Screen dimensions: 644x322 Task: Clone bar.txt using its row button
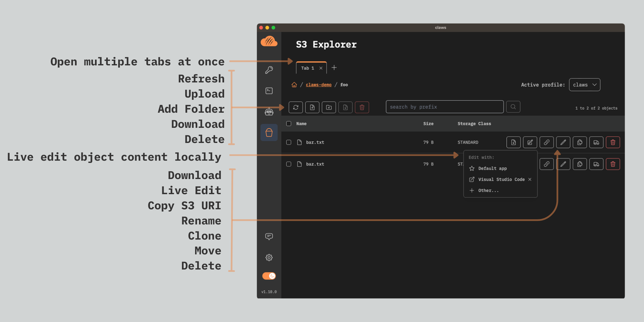click(580, 142)
